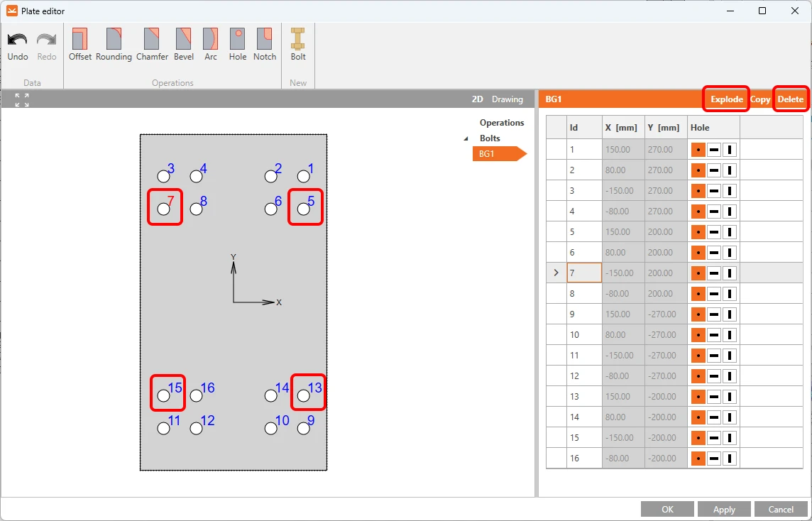Viewport: 812px width, 521px height.
Task: Click the X value of bolt 1
Action: click(x=623, y=150)
